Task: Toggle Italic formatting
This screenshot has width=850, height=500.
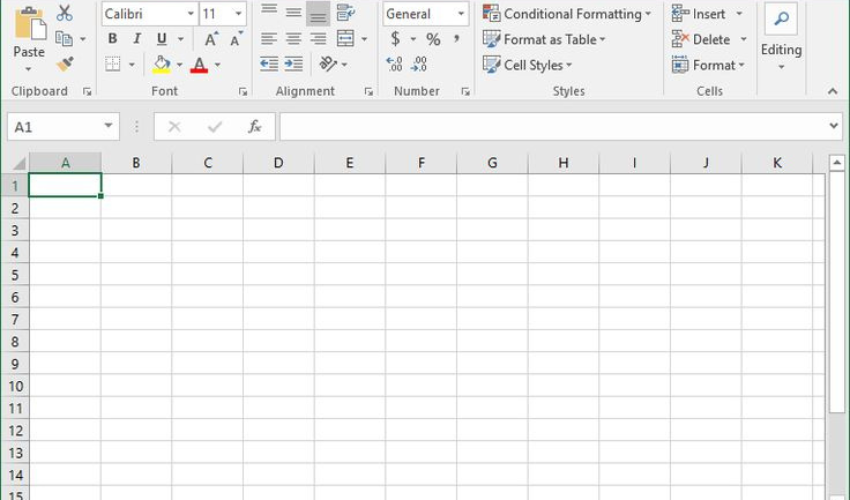Action: 136,39
